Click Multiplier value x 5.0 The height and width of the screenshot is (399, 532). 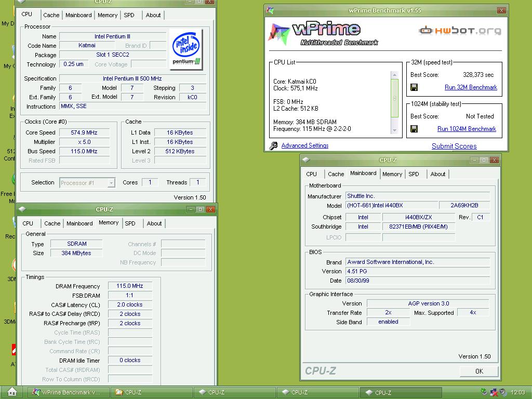pos(85,142)
